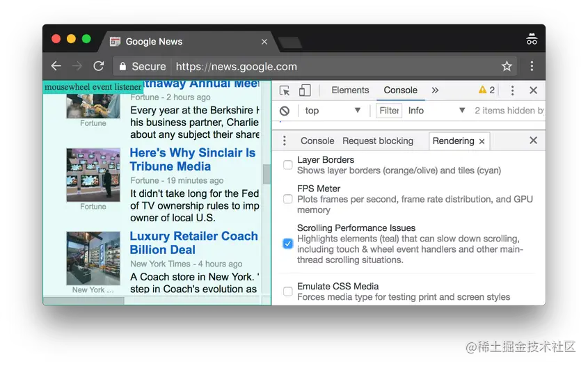Open the 'top' execution context dropdown
588x366 pixels.
[332, 111]
